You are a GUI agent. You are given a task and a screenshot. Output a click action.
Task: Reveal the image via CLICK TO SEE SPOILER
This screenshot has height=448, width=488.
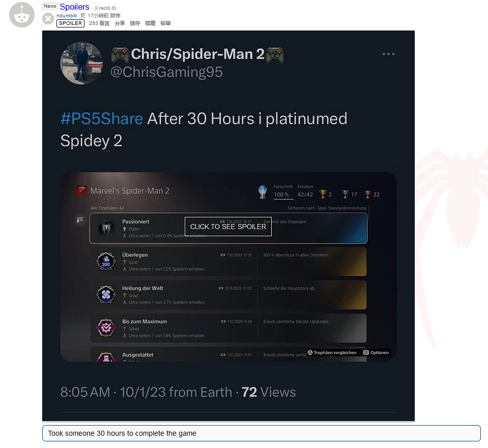point(228,227)
